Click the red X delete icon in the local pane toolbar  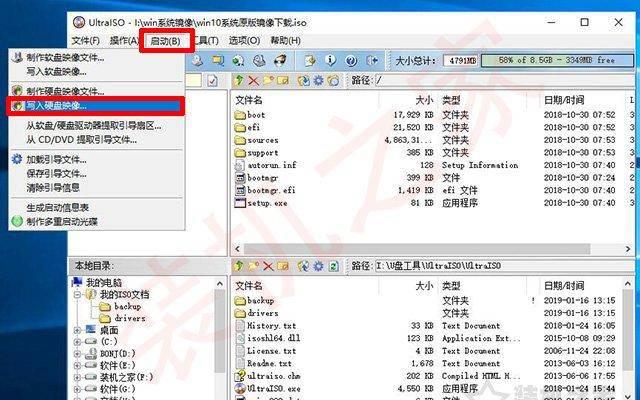(268, 266)
